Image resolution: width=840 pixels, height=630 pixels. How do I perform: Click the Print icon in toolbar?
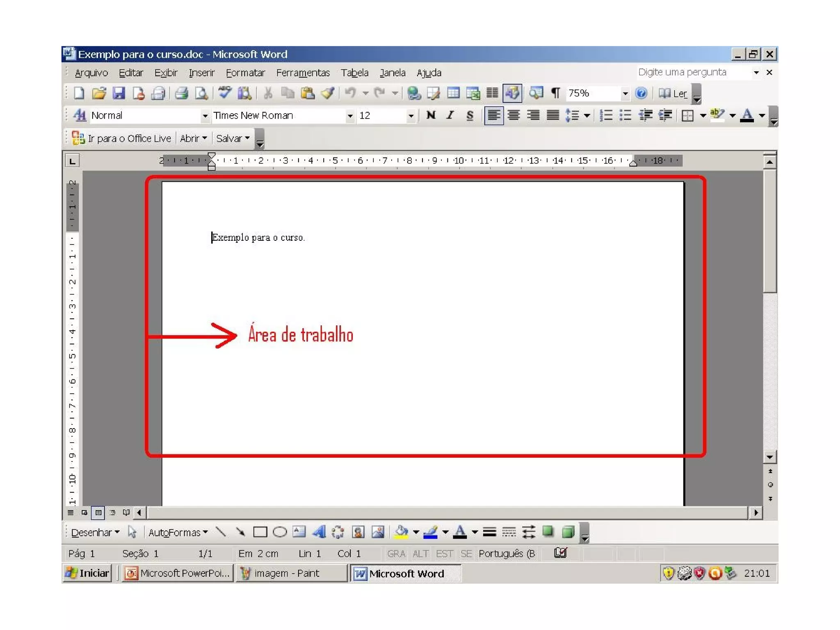[181, 94]
